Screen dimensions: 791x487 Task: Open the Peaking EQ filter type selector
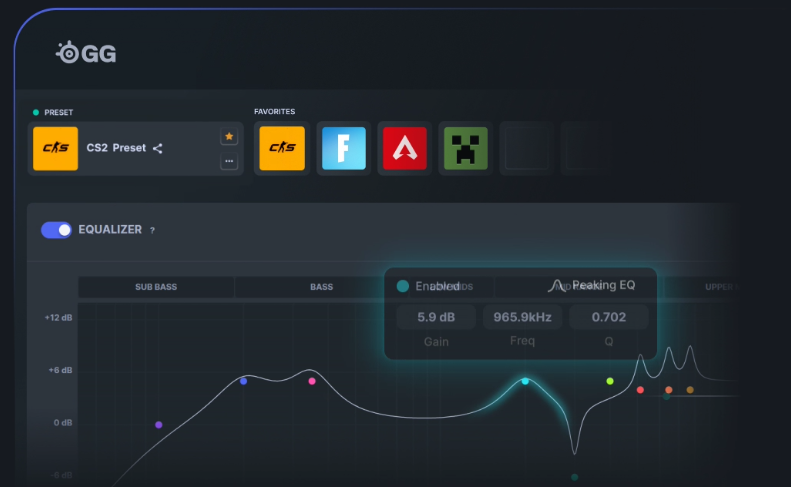[592, 286]
